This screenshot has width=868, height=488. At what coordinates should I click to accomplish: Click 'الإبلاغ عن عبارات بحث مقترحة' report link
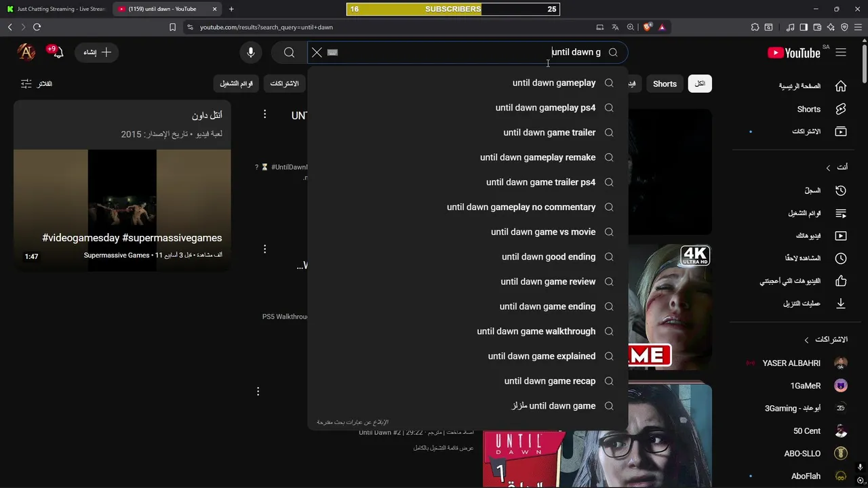[x=353, y=422]
